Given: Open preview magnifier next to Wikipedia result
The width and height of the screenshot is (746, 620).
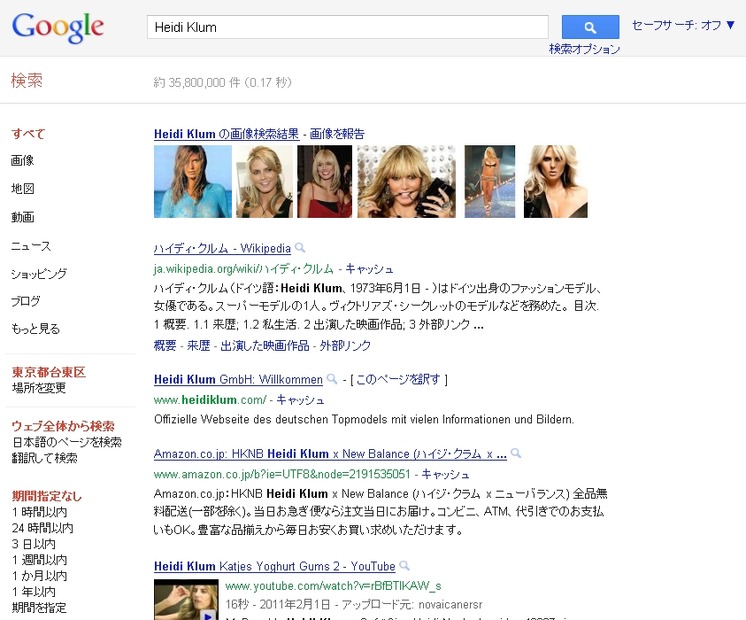Looking at the screenshot, I should pos(300,248).
